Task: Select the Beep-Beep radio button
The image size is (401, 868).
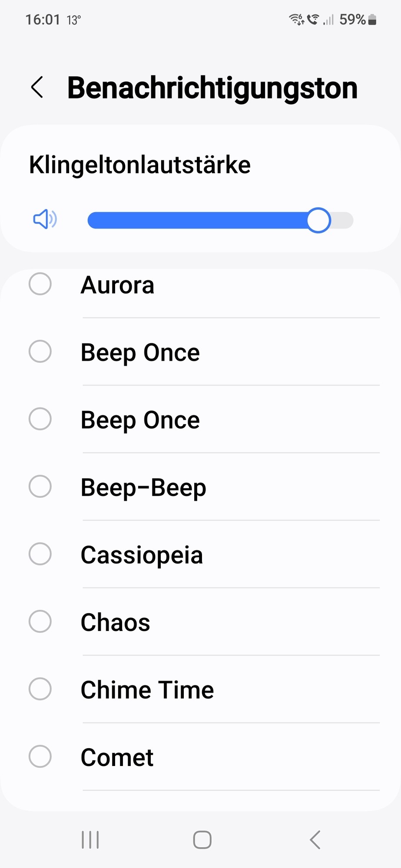Action: pos(40,486)
